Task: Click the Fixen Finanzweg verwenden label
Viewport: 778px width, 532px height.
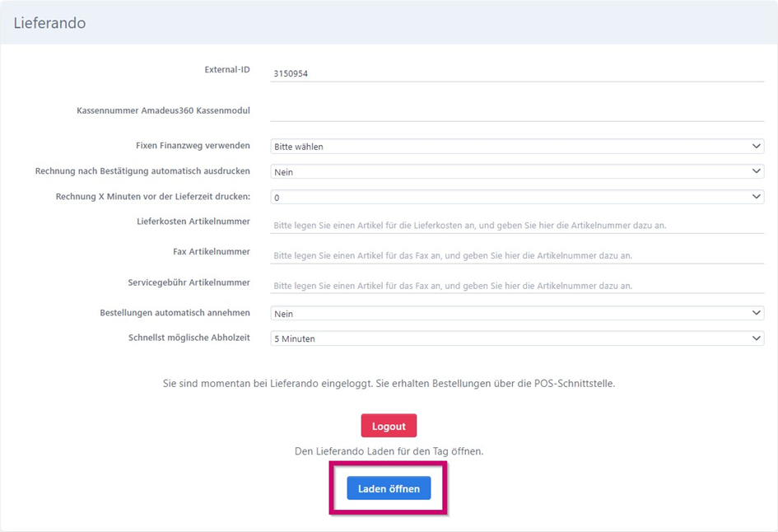Action: point(193,146)
